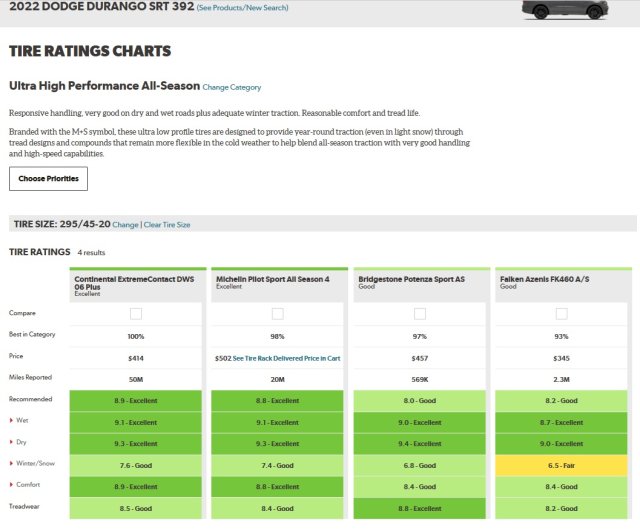Click Continental's 8.9 - Excellent Recommended cell
Screen dimensions: 640x531
(x=136, y=401)
